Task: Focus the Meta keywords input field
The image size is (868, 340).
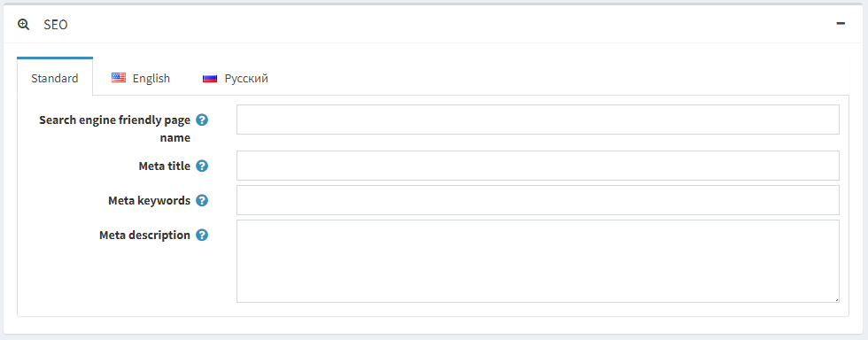Action: (538, 200)
